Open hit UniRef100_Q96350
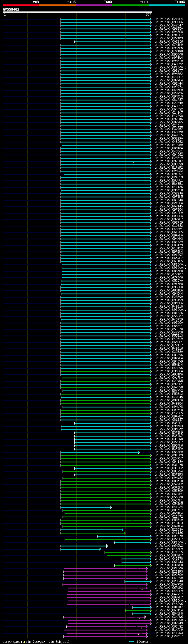The image size is (188, 644). point(169,28)
